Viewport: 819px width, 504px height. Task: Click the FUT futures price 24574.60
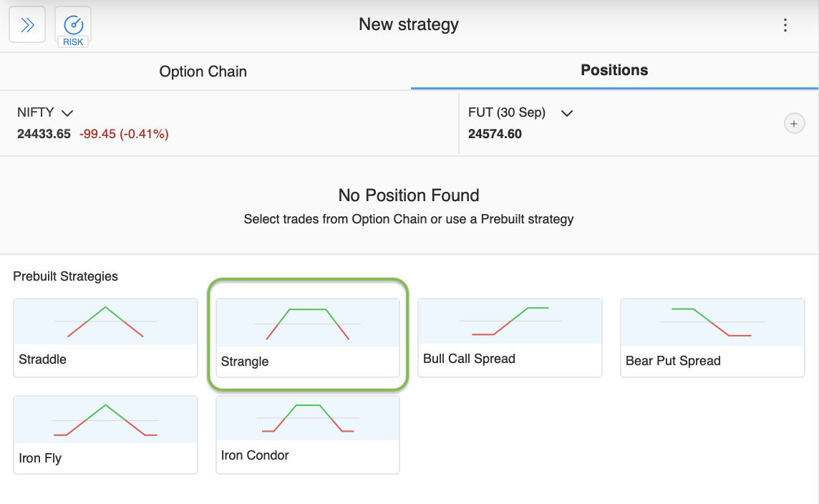point(495,133)
